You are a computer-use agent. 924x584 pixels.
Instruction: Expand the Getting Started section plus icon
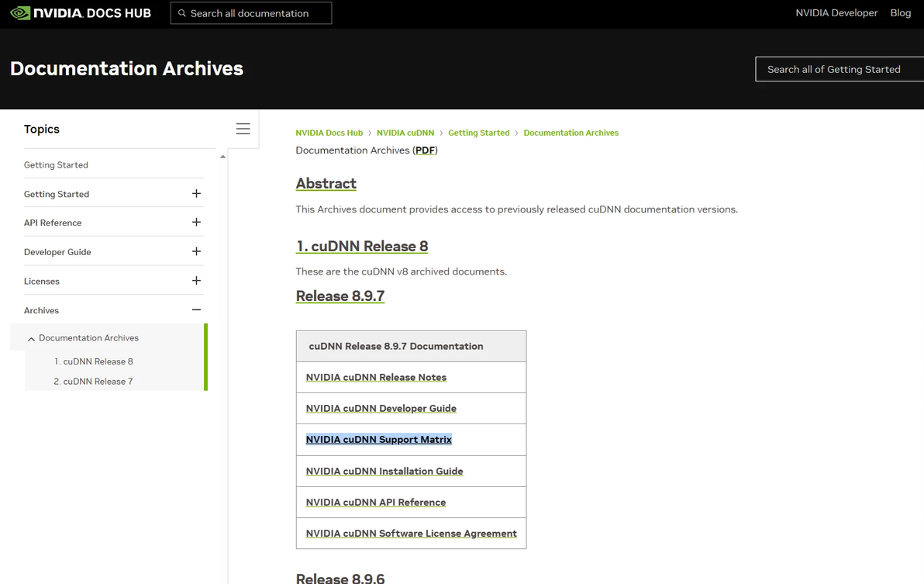click(x=196, y=193)
